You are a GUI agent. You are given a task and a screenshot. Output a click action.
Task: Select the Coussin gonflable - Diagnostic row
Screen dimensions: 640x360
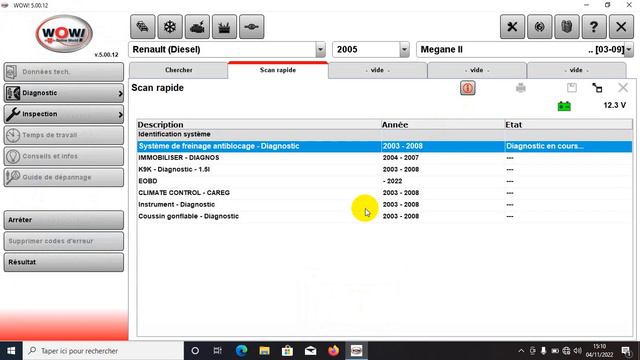click(x=384, y=216)
